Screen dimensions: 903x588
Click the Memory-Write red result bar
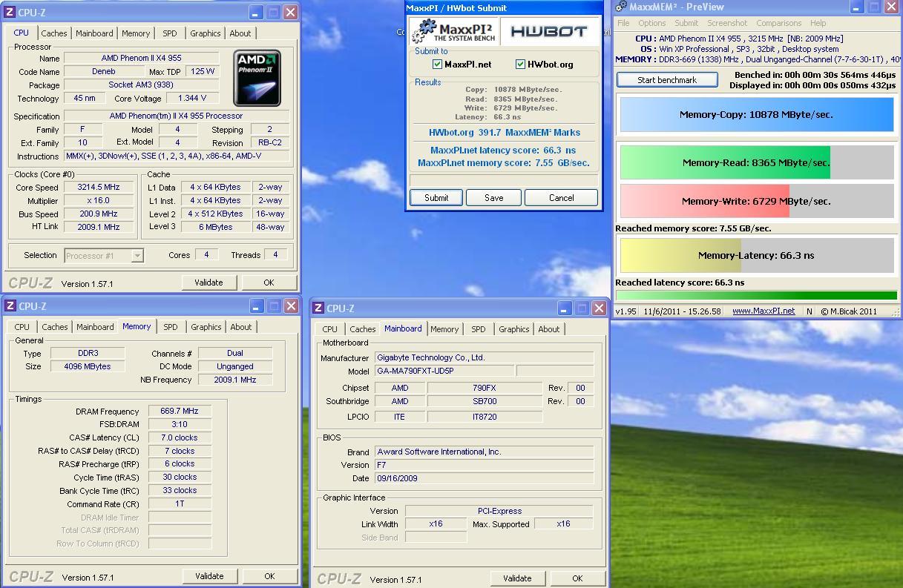tap(705, 201)
